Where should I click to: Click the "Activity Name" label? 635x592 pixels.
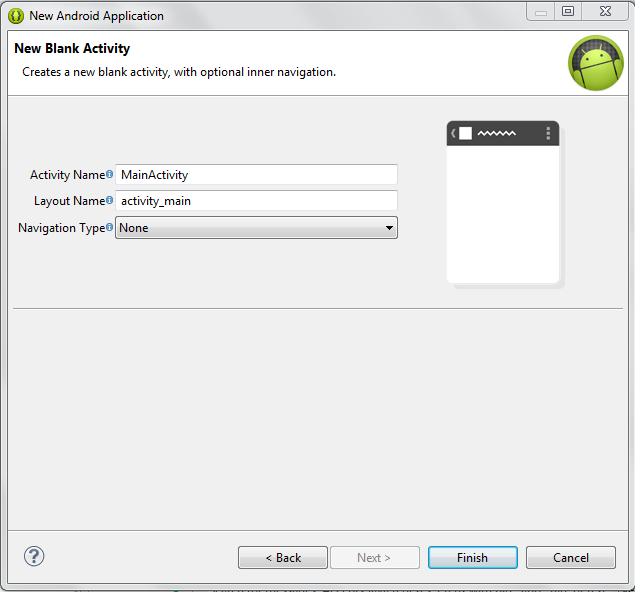[68, 175]
